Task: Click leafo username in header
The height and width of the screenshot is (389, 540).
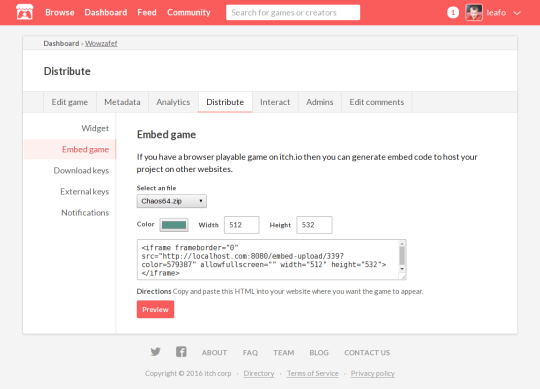Action: tap(496, 13)
